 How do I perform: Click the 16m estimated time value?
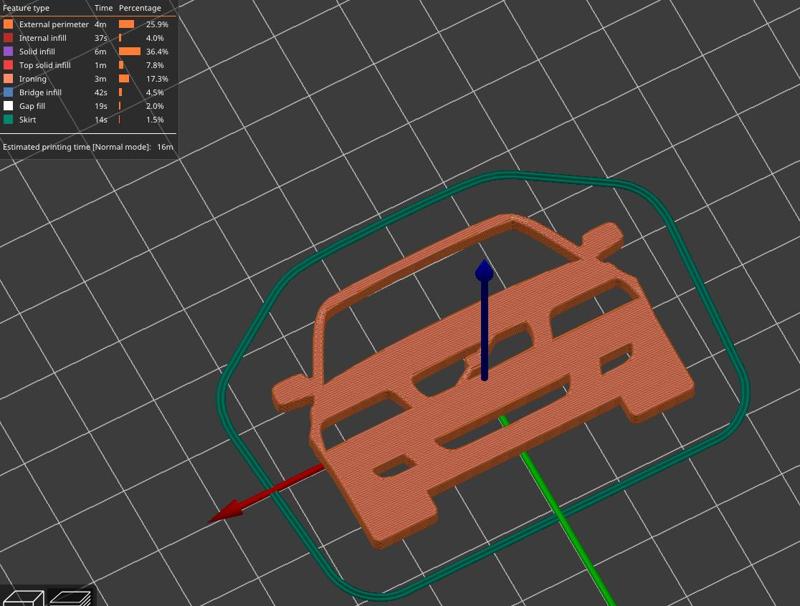pyautogui.click(x=165, y=147)
